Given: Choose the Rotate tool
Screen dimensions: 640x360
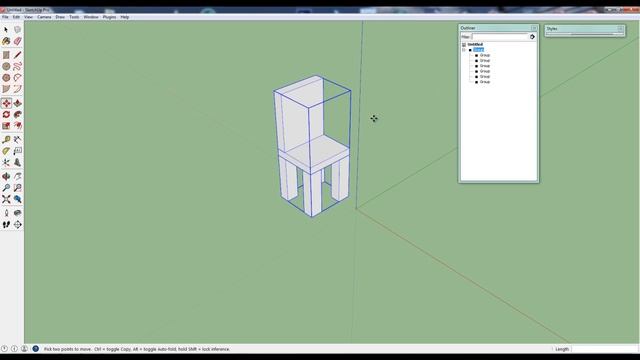Looking at the screenshot, I should pos(6,115).
